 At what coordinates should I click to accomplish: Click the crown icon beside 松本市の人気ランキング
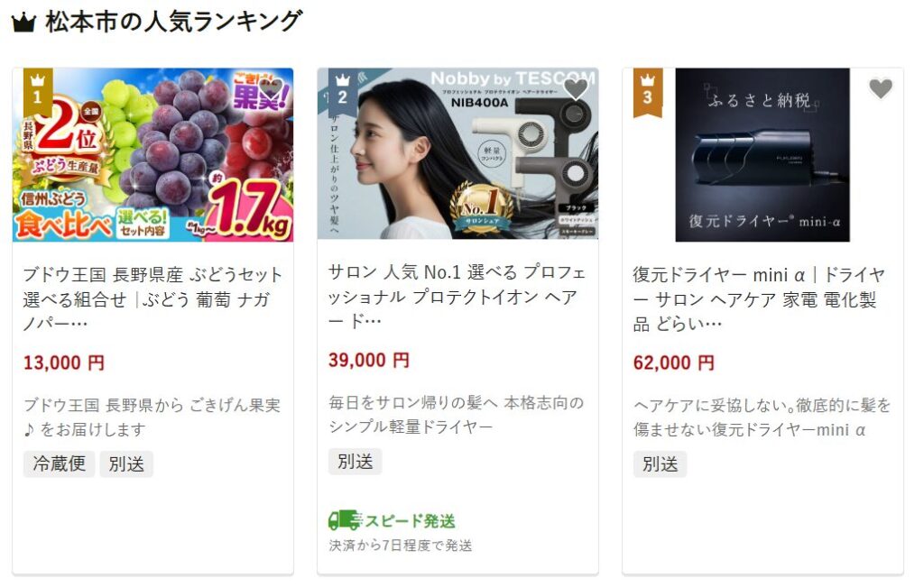(x=24, y=23)
